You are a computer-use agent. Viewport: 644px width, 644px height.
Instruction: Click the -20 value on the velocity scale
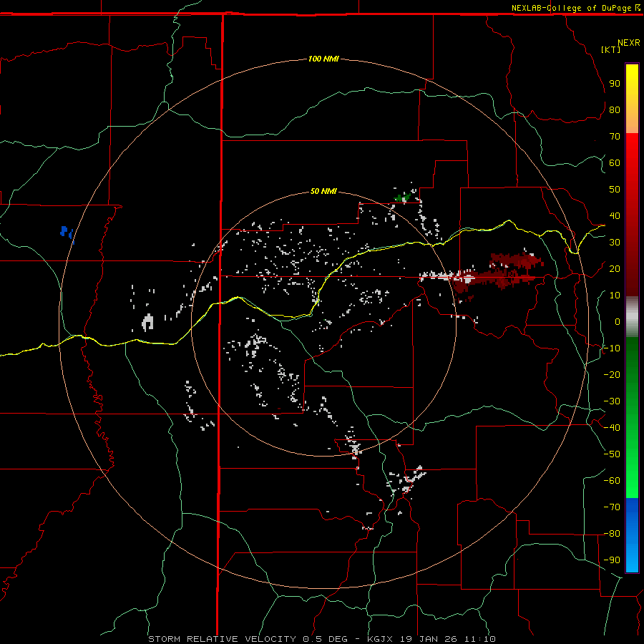pyautogui.click(x=612, y=374)
